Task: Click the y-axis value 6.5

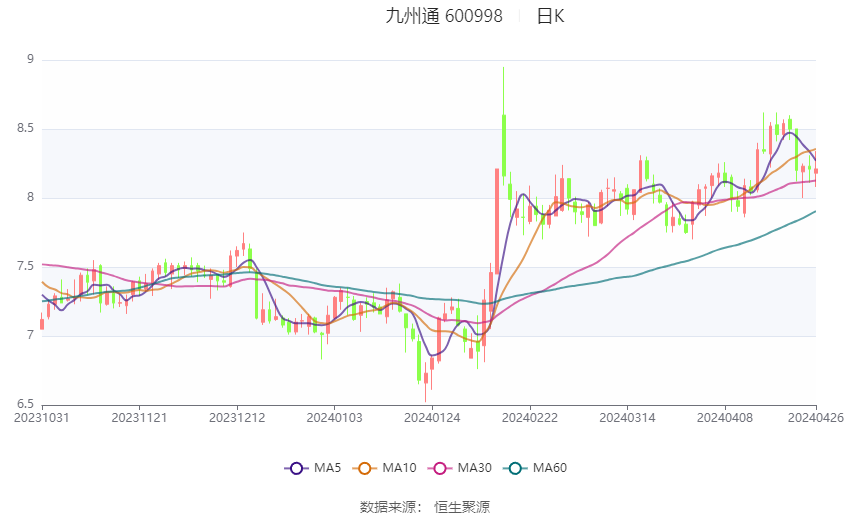Action: coord(25,404)
